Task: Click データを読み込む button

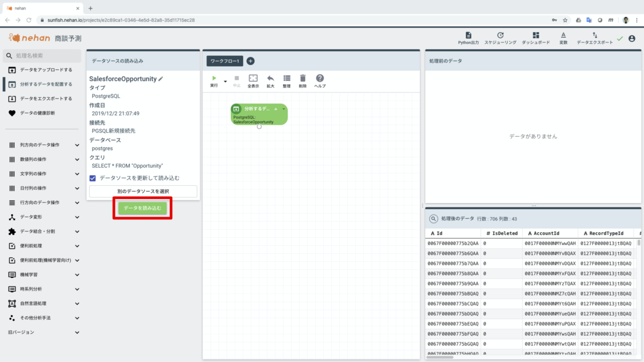Action: coord(142,208)
